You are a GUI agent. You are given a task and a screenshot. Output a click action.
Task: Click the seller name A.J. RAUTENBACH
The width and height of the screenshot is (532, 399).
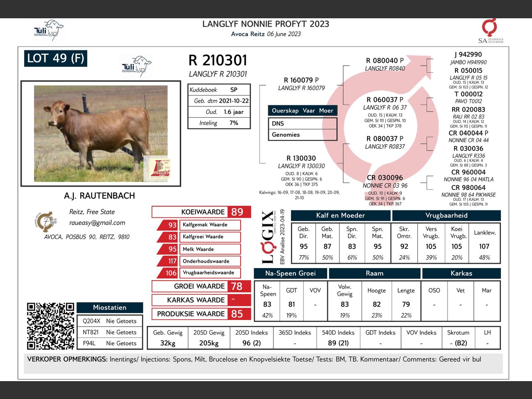click(99, 196)
